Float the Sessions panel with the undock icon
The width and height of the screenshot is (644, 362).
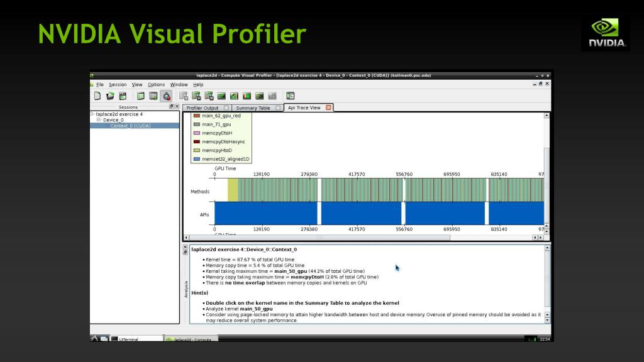(x=171, y=106)
